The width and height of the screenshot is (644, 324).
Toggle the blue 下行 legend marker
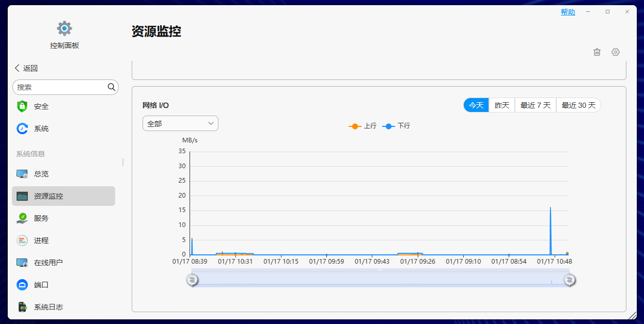388,126
